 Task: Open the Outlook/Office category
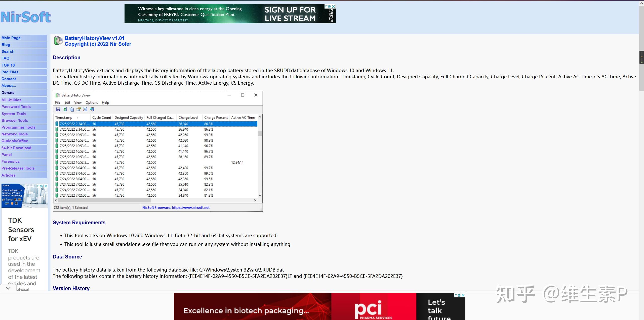(15, 141)
